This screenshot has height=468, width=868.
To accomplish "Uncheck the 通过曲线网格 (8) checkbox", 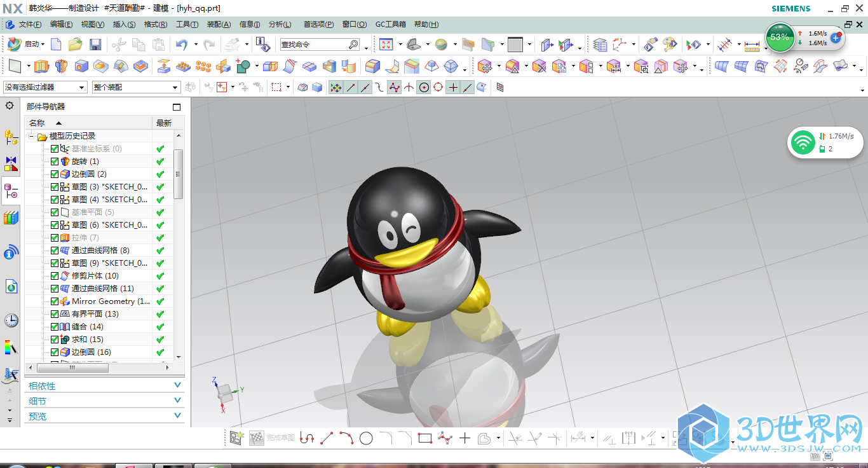I will 55,251.
